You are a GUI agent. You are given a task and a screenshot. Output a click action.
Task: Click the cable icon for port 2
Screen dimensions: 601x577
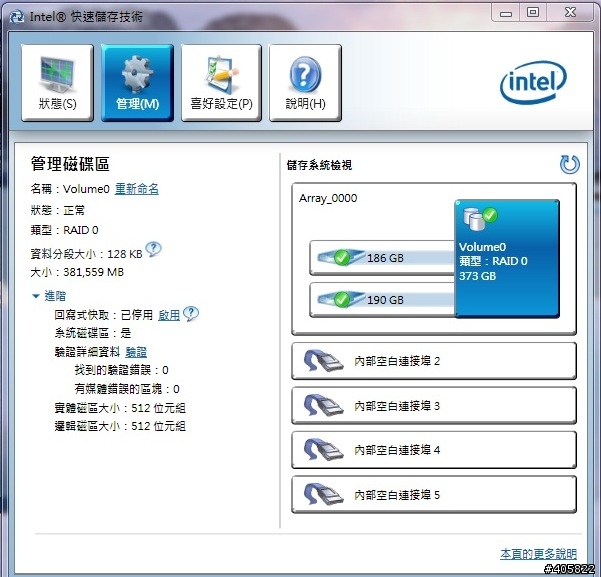(323, 361)
